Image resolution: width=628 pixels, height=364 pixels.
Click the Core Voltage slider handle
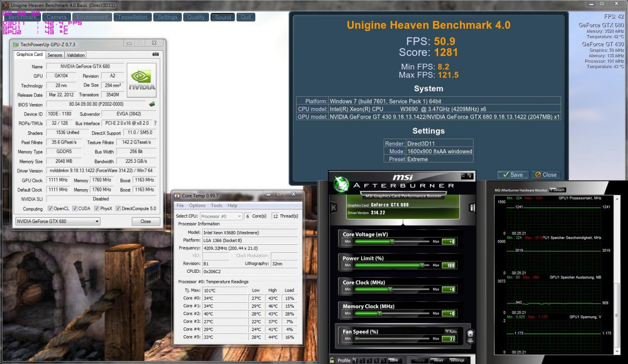click(392, 241)
